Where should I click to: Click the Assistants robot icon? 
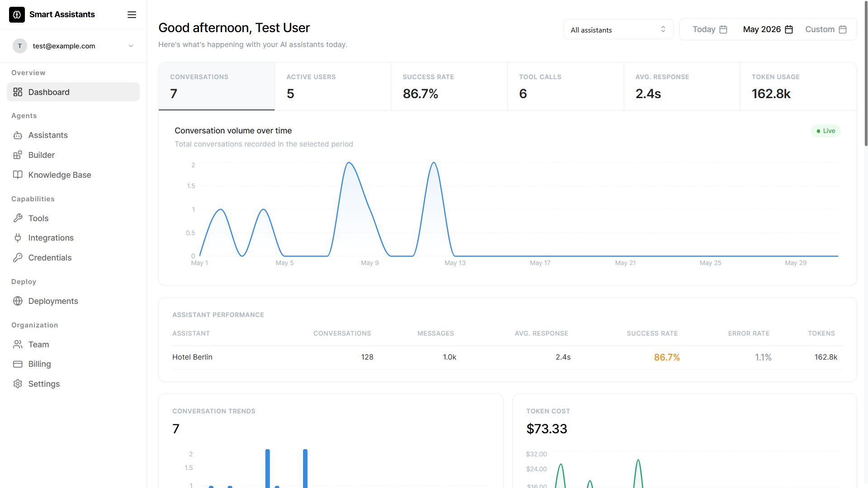[x=18, y=135]
